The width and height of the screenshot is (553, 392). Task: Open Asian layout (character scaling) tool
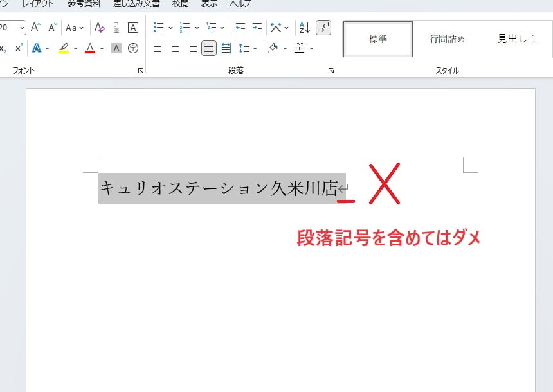point(276,27)
